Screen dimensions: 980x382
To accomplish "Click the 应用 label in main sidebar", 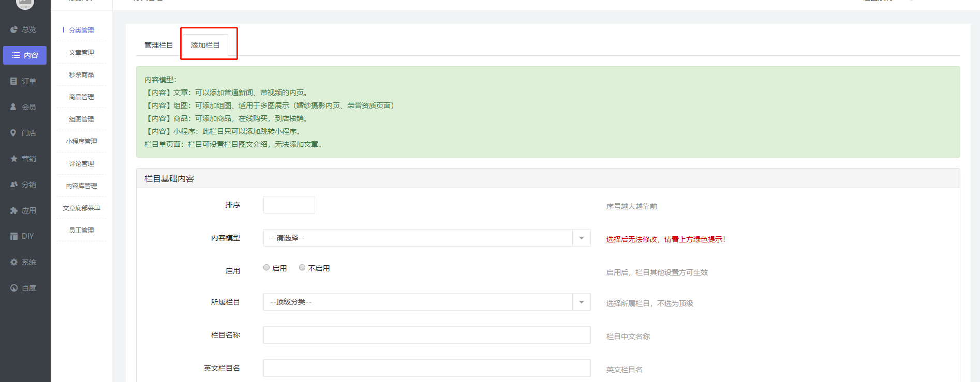I will click(29, 210).
